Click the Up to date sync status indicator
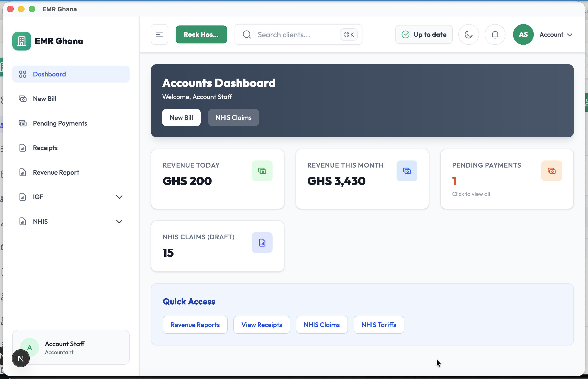 [424, 34]
